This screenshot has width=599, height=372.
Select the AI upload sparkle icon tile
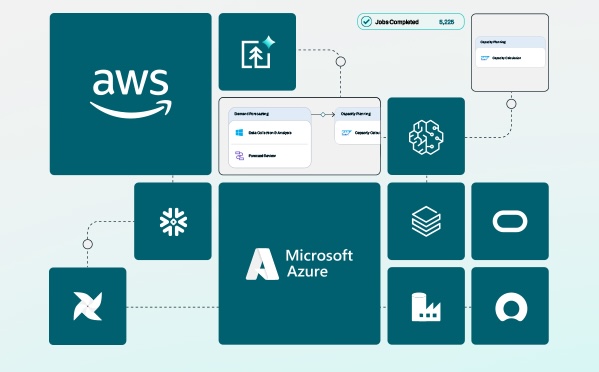pos(257,52)
